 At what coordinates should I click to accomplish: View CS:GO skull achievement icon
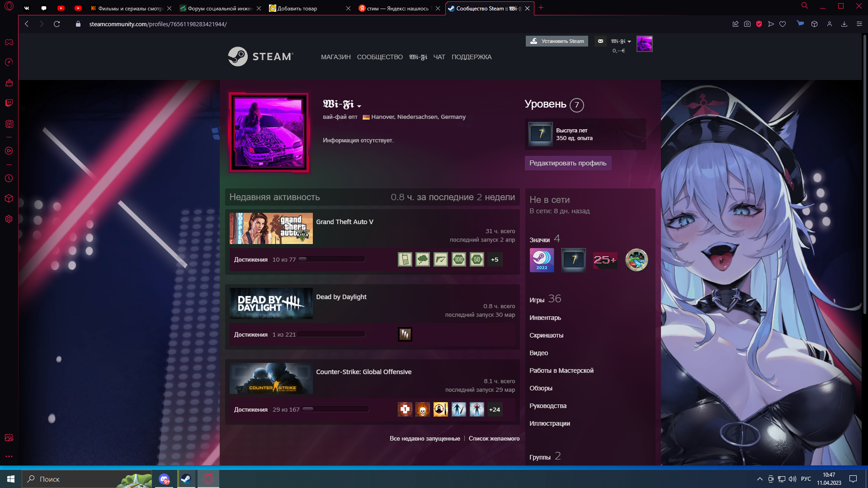423,409
